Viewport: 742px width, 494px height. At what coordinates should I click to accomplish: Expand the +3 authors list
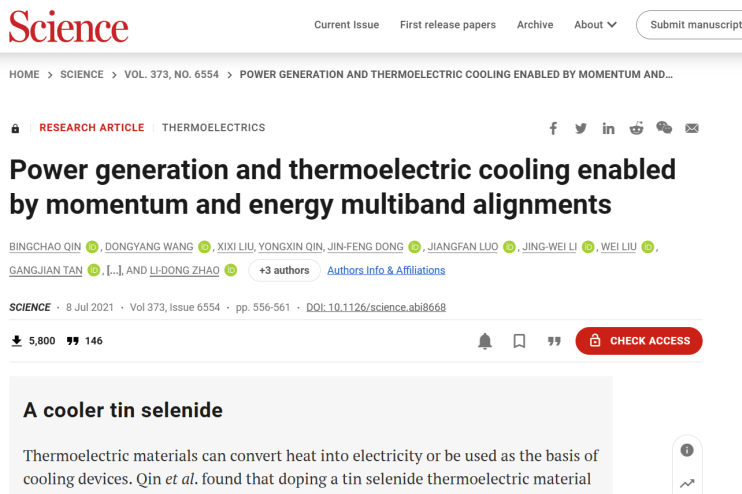pos(284,270)
